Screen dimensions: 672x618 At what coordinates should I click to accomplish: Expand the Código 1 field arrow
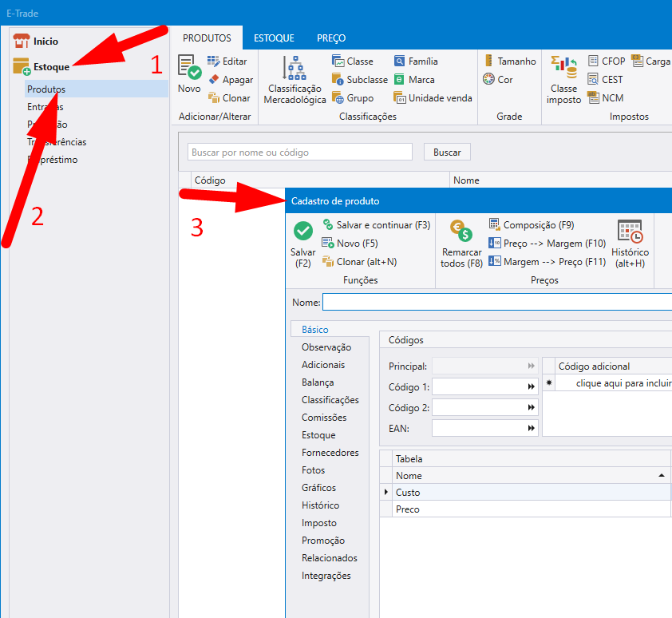tap(531, 387)
